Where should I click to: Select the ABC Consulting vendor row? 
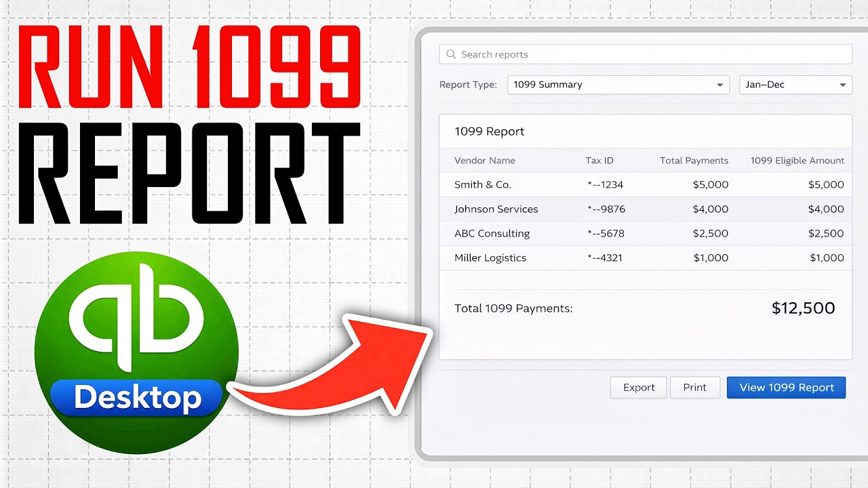(646, 233)
